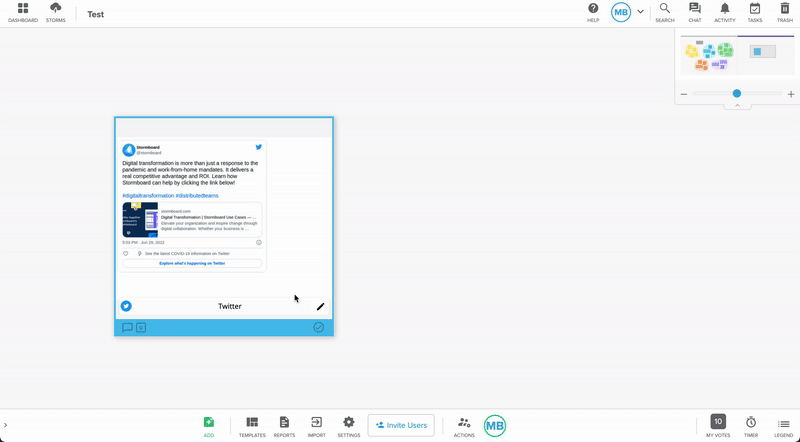
Task: Click the storm title Test
Action: pyautogui.click(x=95, y=14)
